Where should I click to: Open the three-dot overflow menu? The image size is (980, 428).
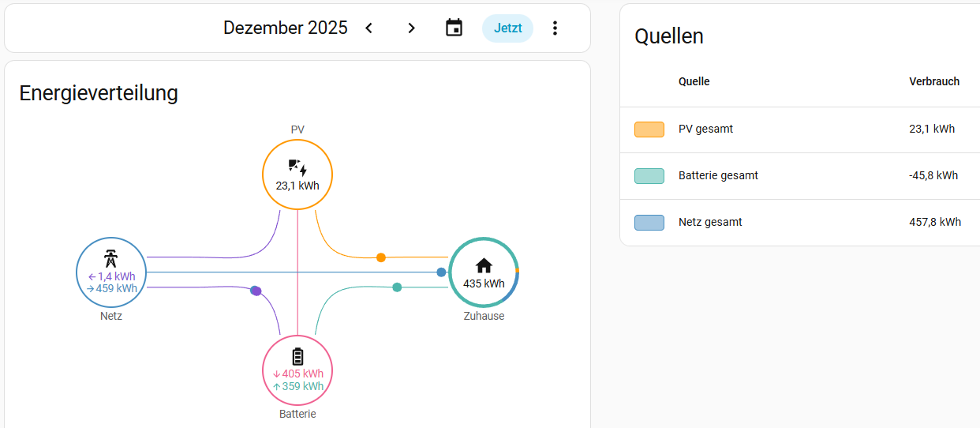555,28
